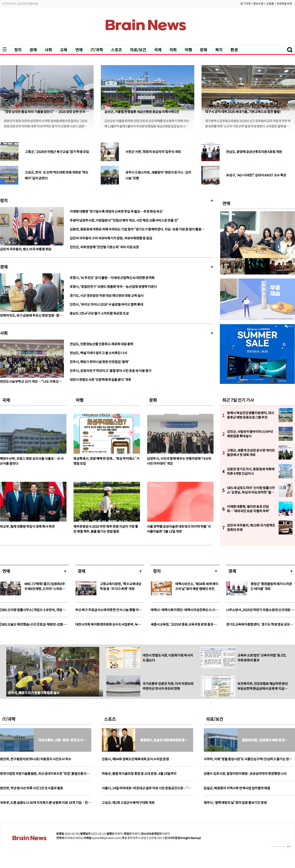Open the 스포츠 navigation tab
The image size is (295, 868).
click(x=116, y=50)
